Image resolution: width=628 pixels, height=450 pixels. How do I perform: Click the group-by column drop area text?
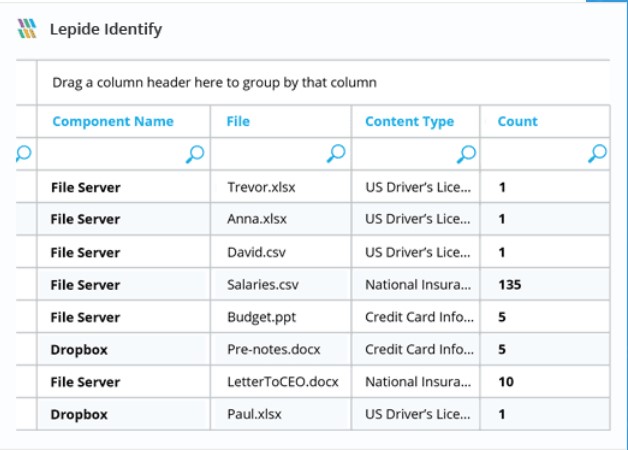pyautogui.click(x=214, y=82)
